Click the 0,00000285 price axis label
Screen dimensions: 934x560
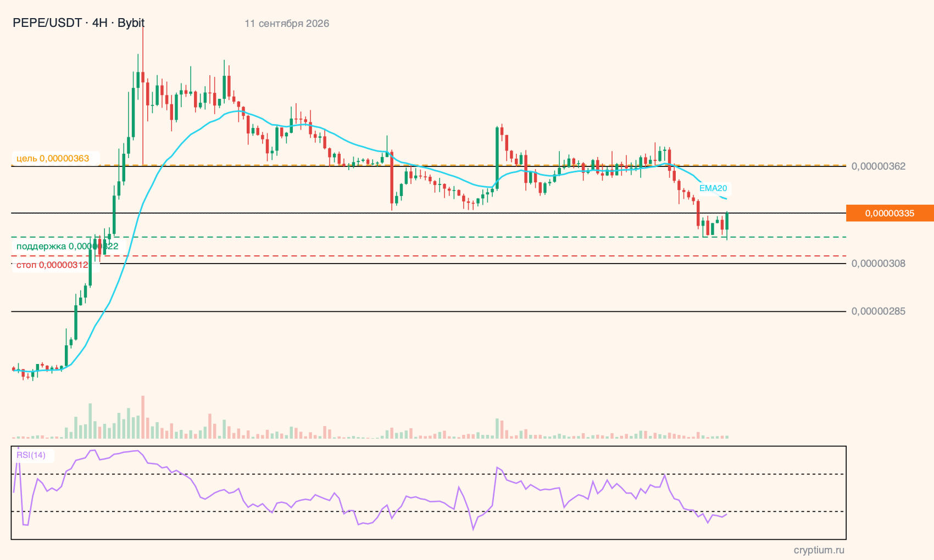[879, 311]
